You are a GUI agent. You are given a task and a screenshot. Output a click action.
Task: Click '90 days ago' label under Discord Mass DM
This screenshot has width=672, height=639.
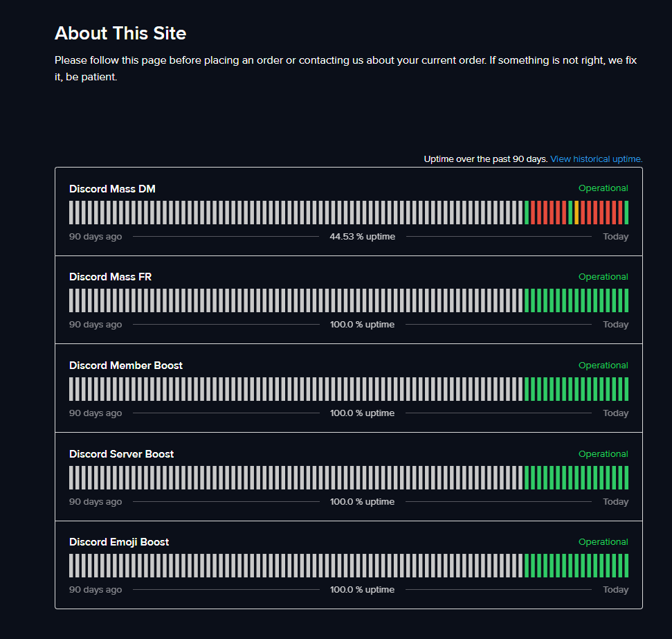[x=96, y=236]
